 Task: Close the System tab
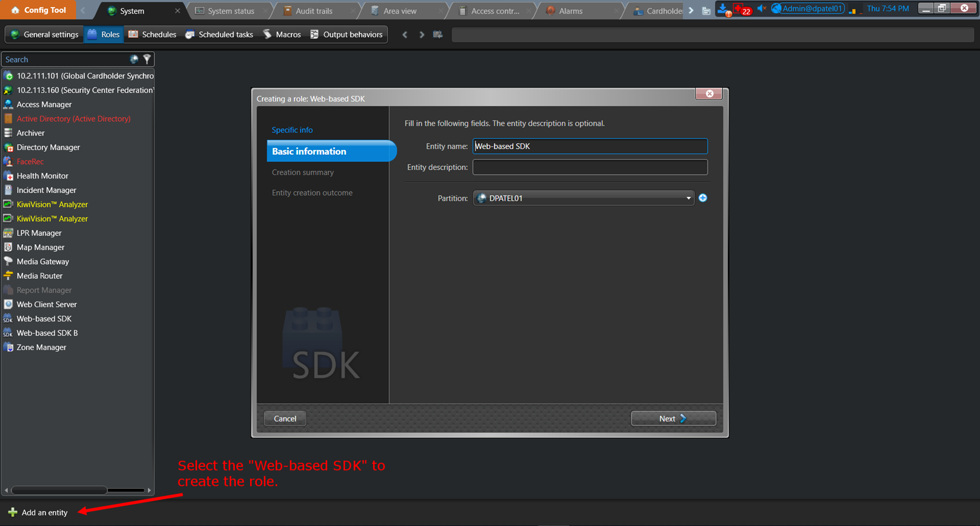(x=177, y=11)
